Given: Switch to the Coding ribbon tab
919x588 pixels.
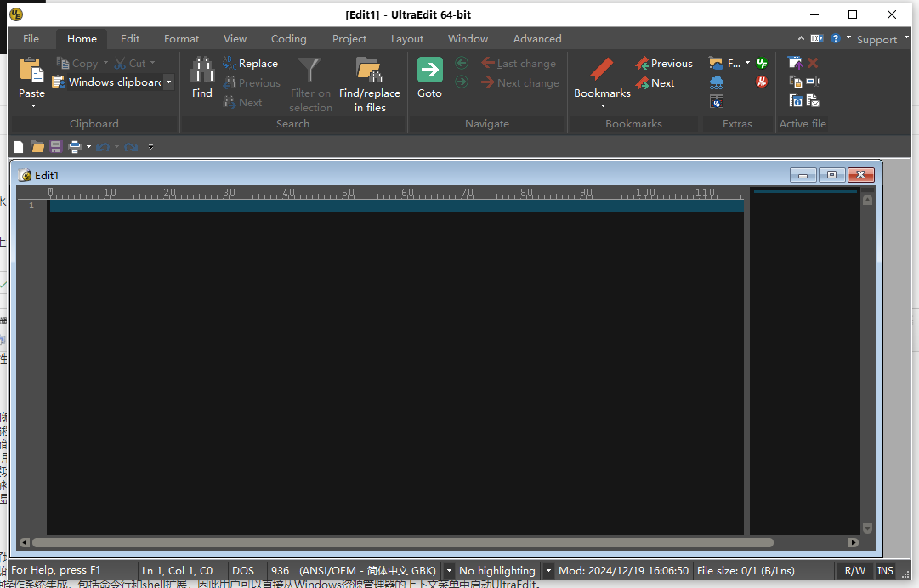Looking at the screenshot, I should [x=288, y=38].
